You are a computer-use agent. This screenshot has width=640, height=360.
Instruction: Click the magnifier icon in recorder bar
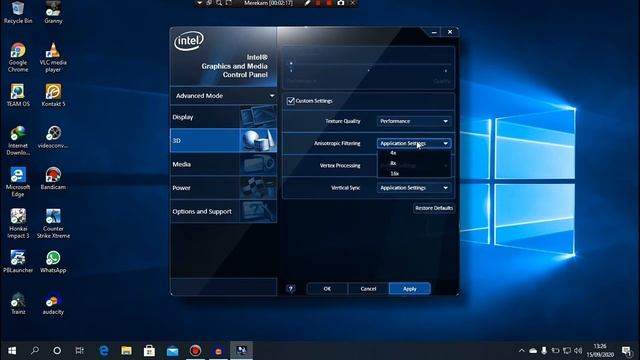(219, 3)
